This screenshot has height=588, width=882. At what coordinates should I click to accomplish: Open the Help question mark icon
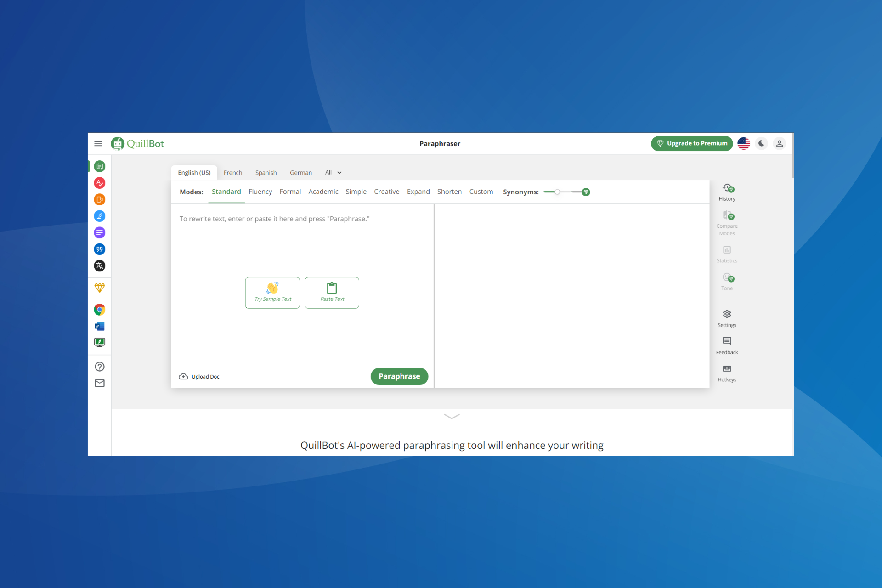pyautogui.click(x=100, y=367)
